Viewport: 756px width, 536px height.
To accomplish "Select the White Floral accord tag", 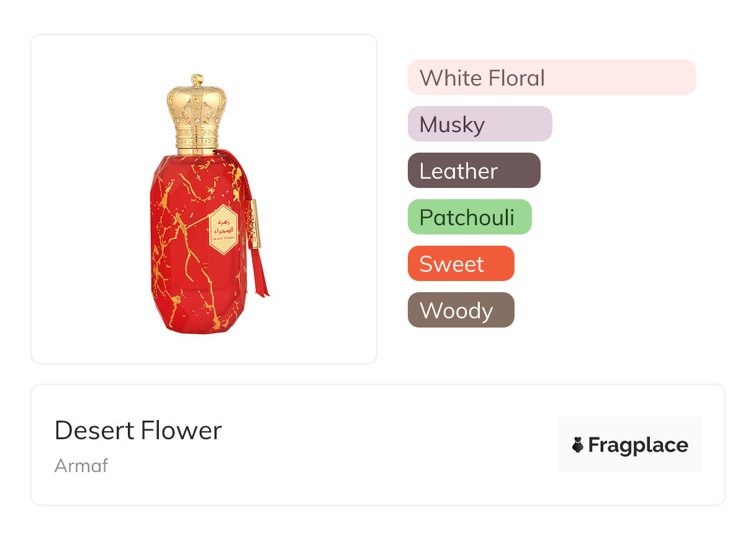I will 482,78.
